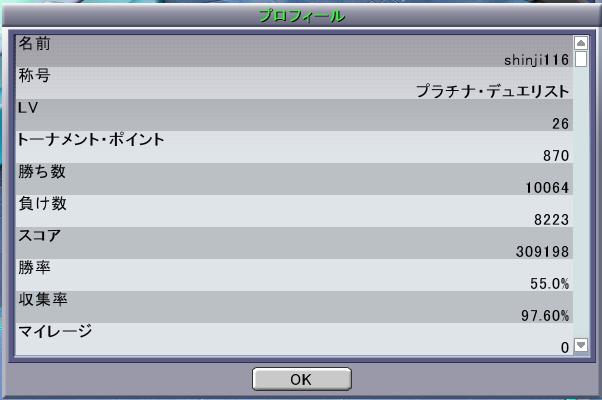Select the トーナメント・ポイント row

click(294, 147)
